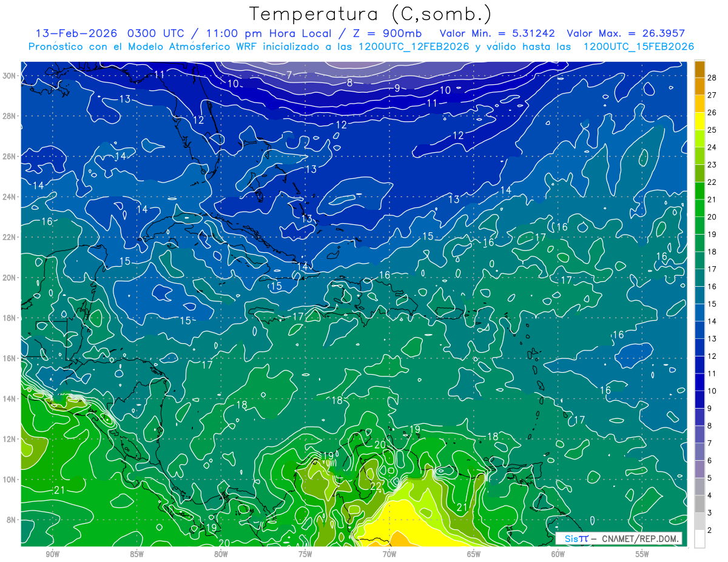Click the contour label 9 on the map
This screenshot has height=562, width=728.
click(x=397, y=88)
